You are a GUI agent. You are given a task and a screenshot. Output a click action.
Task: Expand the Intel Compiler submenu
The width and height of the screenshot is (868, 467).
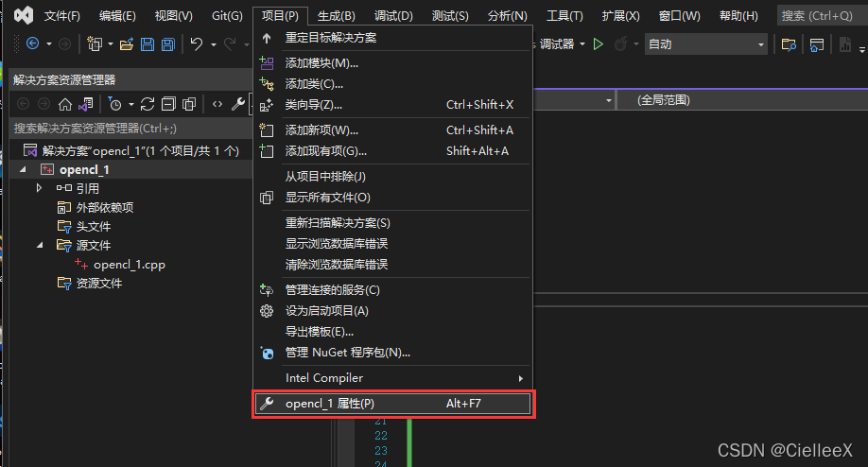coord(393,378)
